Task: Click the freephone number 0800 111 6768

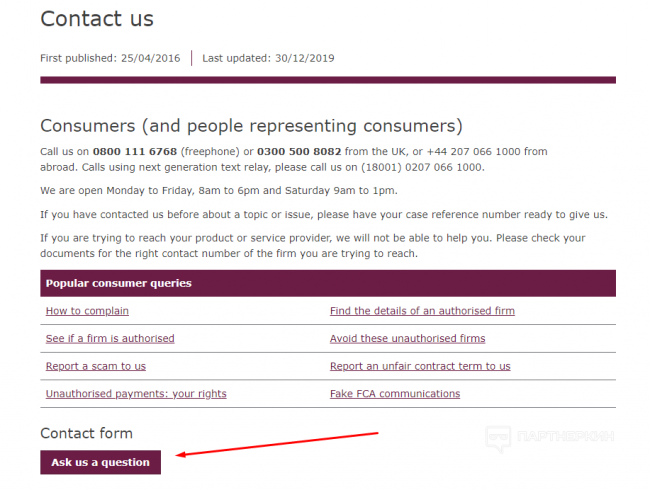Action: click(134, 152)
